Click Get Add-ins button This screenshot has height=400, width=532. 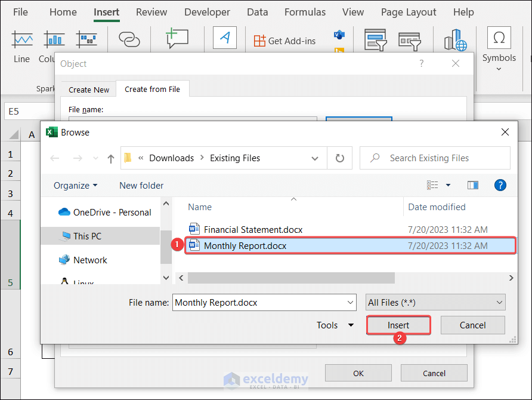pos(284,41)
